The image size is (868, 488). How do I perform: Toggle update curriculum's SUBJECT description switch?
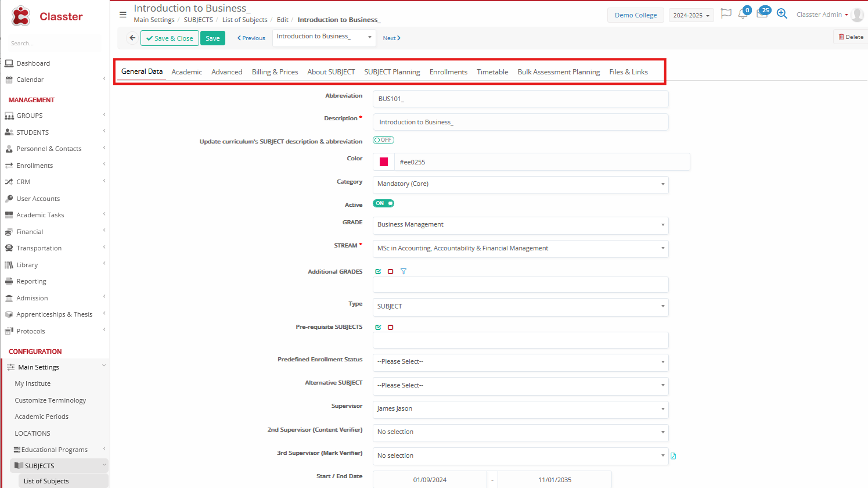[383, 140]
